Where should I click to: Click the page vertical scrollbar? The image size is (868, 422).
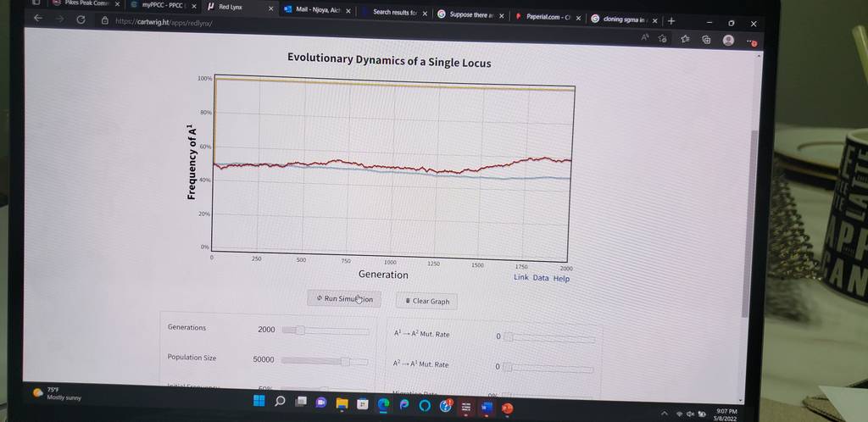749,224
